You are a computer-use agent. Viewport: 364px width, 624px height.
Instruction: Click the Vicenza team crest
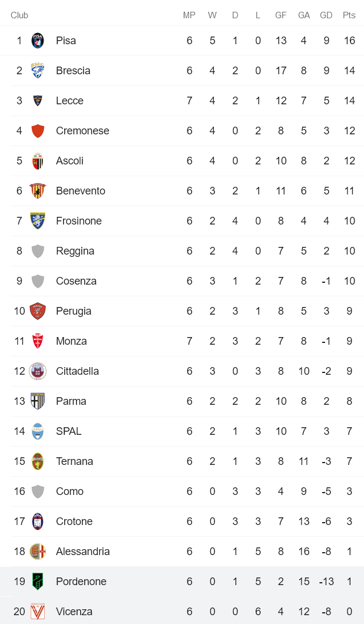38,612
